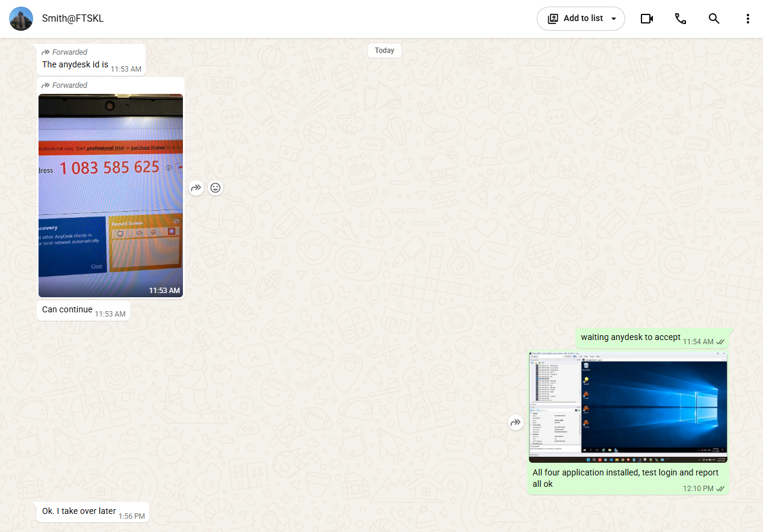Search within this chat
Viewport: 763px width, 532px height.
714,19
